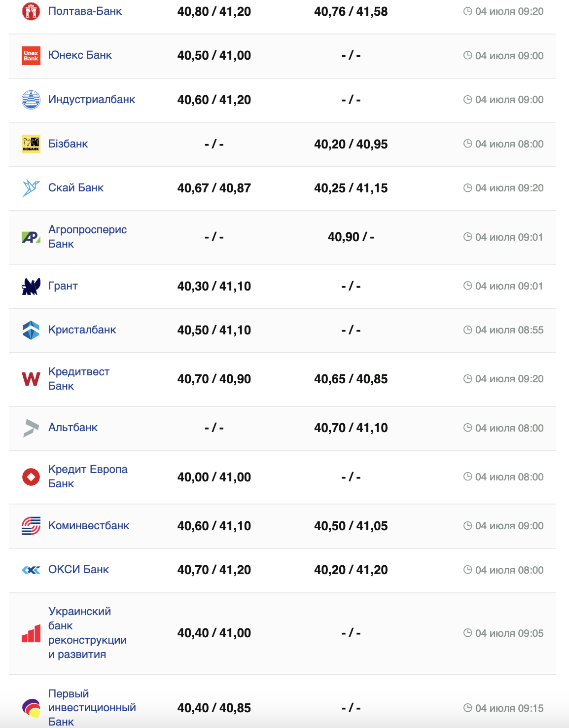Click the Полтава-Банк logo icon
The image size is (569, 728).
(x=31, y=11)
